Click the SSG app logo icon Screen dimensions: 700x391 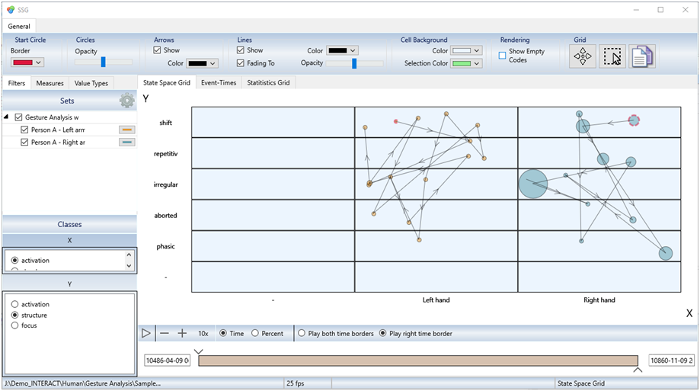point(11,9)
